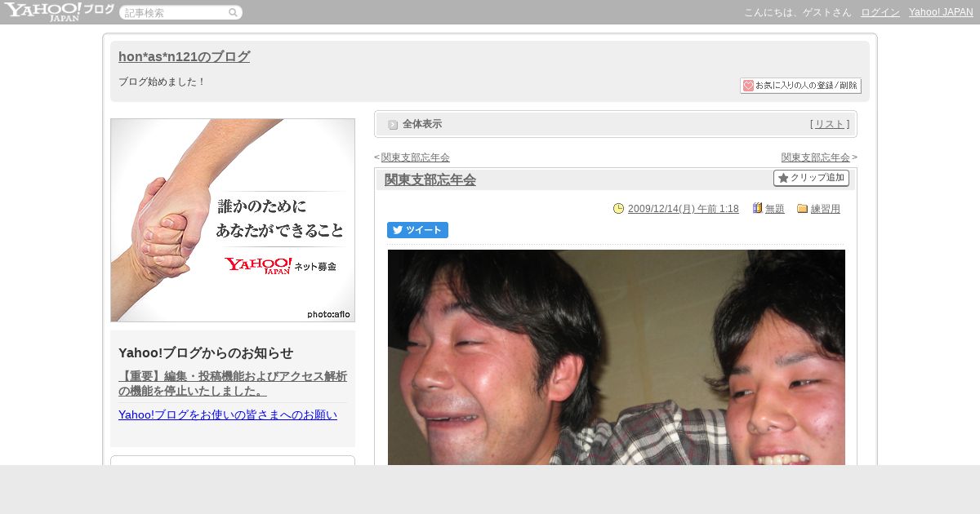Click お気に入りの人の登録/削除 button
980x514 pixels.
[800, 86]
